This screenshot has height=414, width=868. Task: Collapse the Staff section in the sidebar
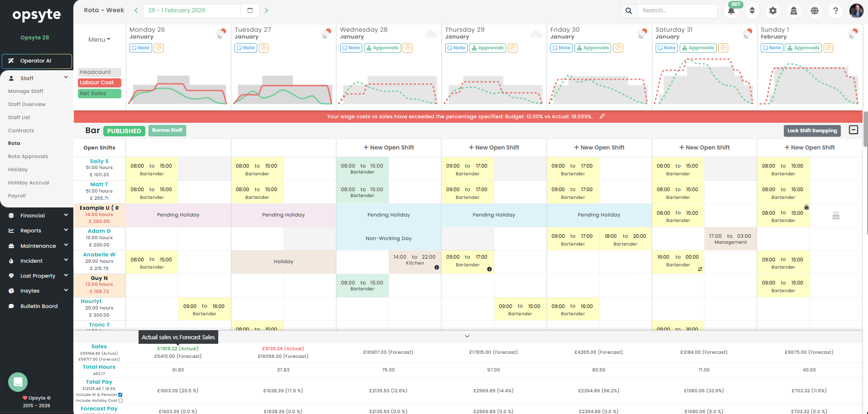(x=66, y=77)
